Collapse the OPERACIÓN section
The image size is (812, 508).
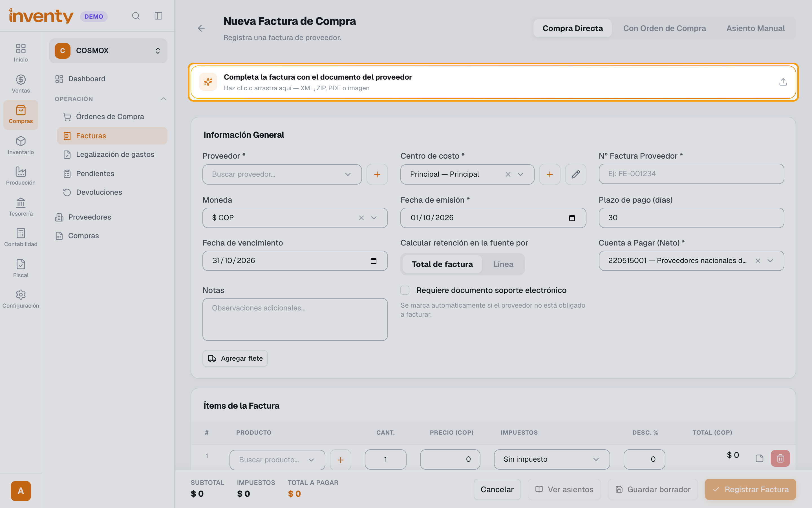(x=164, y=99)
